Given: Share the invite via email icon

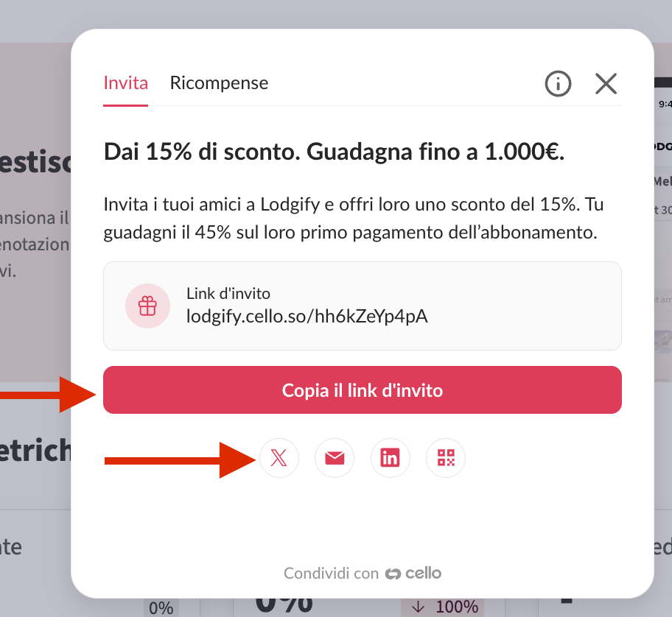Looking at the screenshot, I should coord(335,458).
